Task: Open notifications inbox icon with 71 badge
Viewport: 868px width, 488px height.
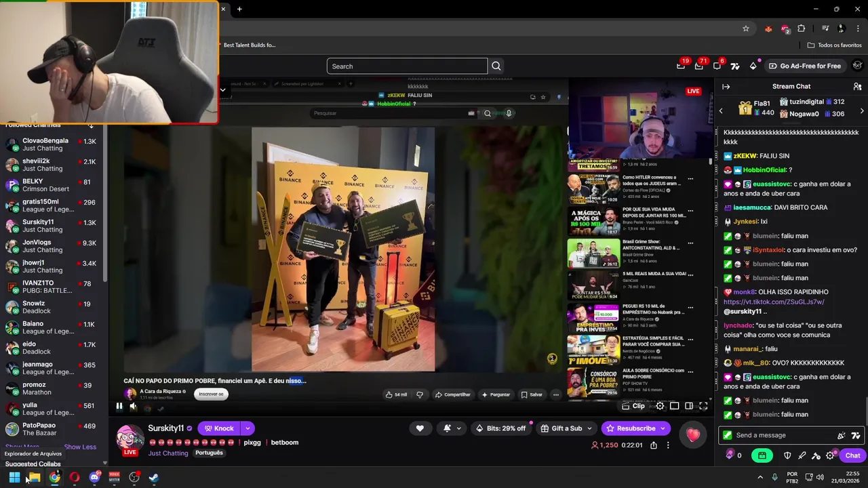Action: (x=699, y=66)
